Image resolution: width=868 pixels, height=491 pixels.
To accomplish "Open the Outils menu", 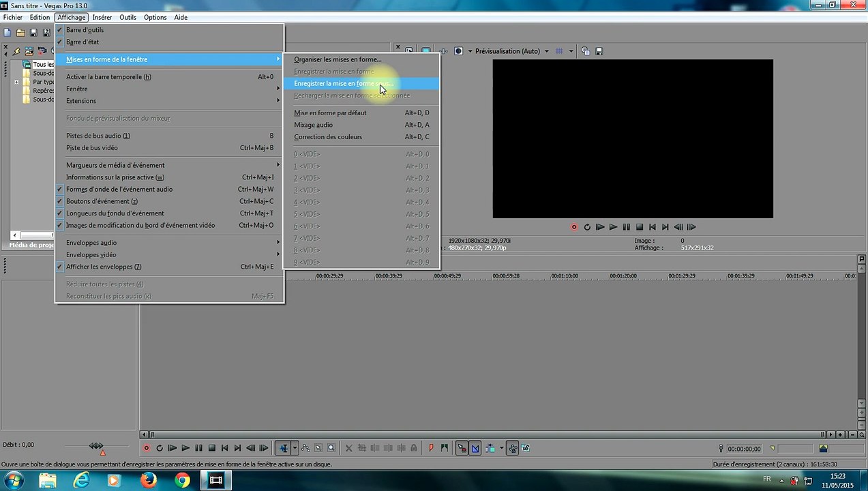I will coord(128,17).
